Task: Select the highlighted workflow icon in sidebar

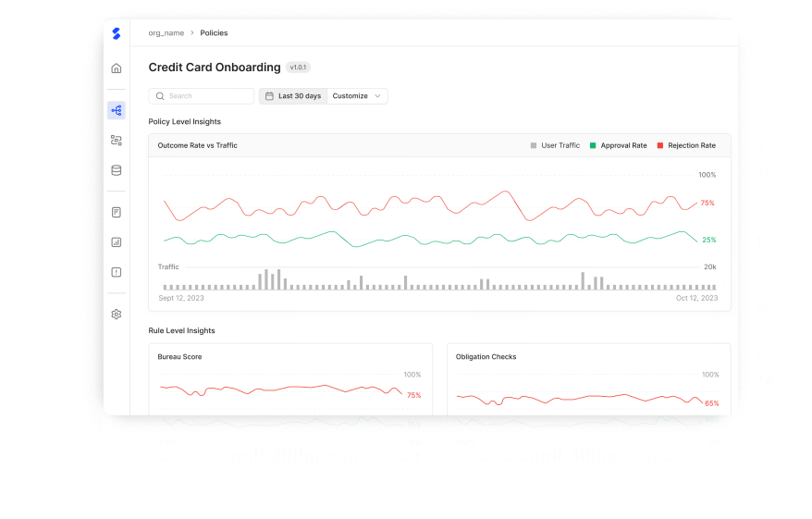Action: point(117,110)
